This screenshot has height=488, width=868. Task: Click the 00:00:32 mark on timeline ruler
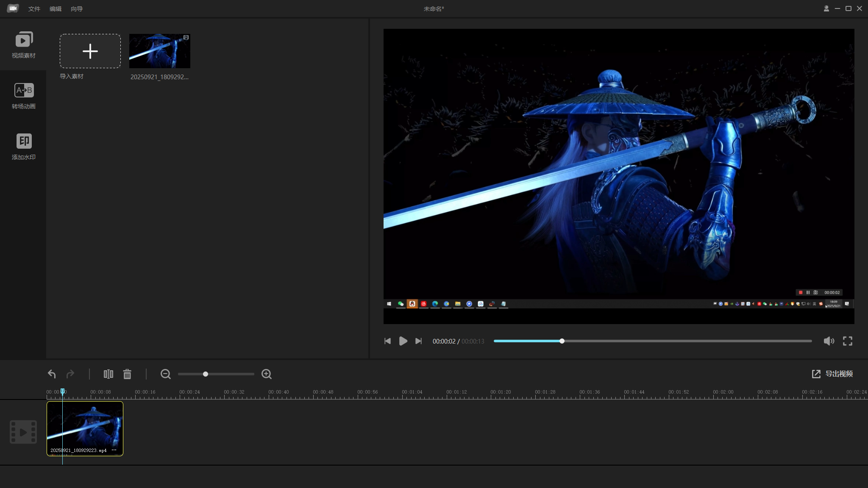click(x=234, y=392)
